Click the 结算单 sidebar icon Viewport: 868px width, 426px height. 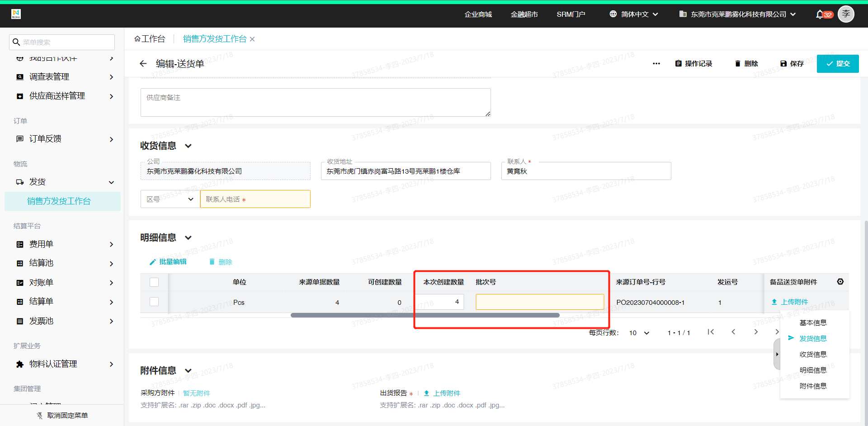(x=20, y=302)
